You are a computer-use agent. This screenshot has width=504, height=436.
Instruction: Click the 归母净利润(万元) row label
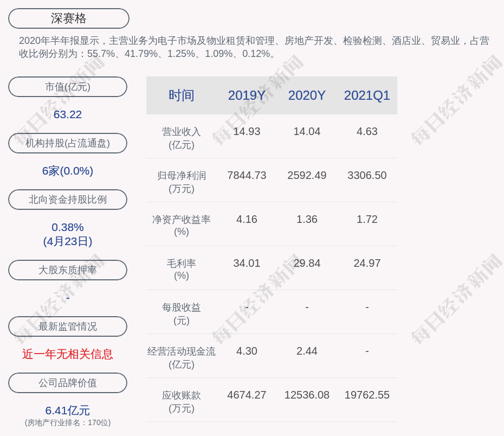point(182,182)
